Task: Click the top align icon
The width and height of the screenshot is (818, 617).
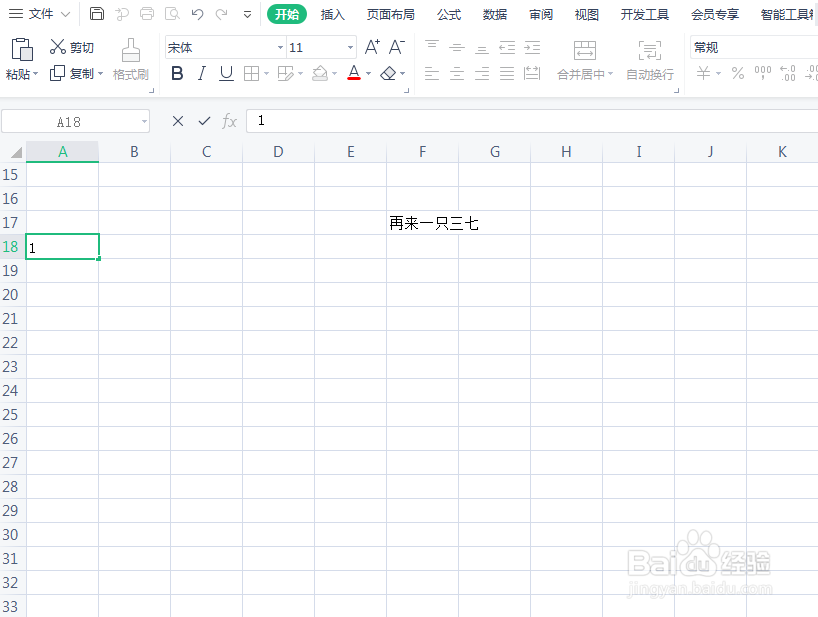Action: 432,46
